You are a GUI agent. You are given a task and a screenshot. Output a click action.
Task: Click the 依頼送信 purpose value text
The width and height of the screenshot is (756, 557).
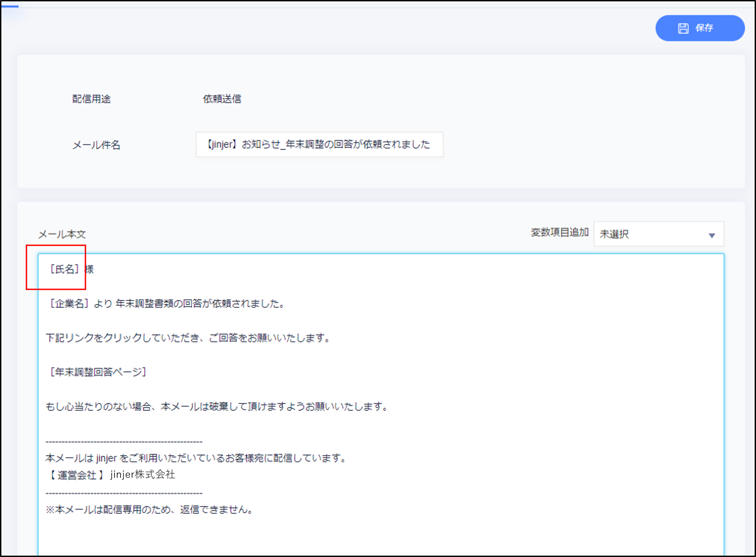(x=222, y=99)
